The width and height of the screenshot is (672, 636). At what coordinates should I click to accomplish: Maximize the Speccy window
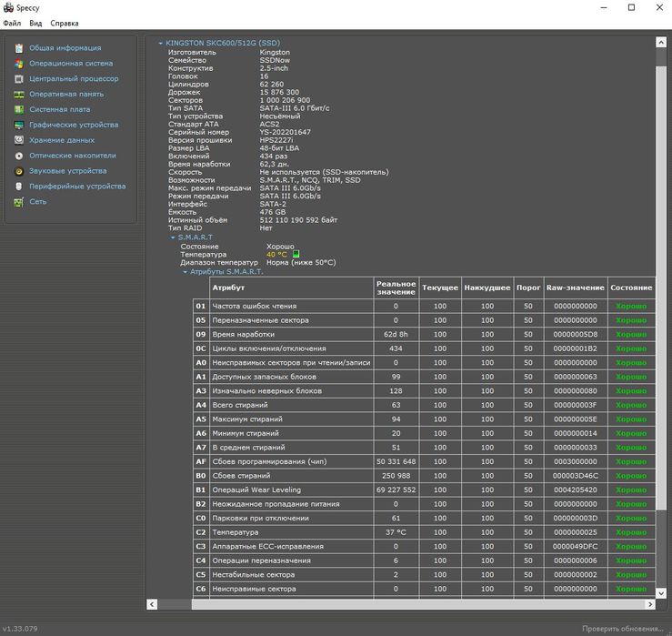[x=631, y=7]
